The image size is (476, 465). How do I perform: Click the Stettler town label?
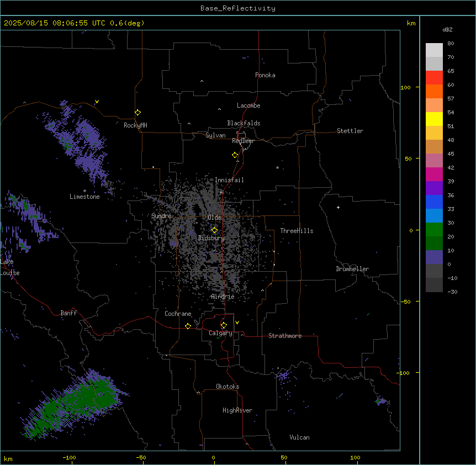pos(350,131)
